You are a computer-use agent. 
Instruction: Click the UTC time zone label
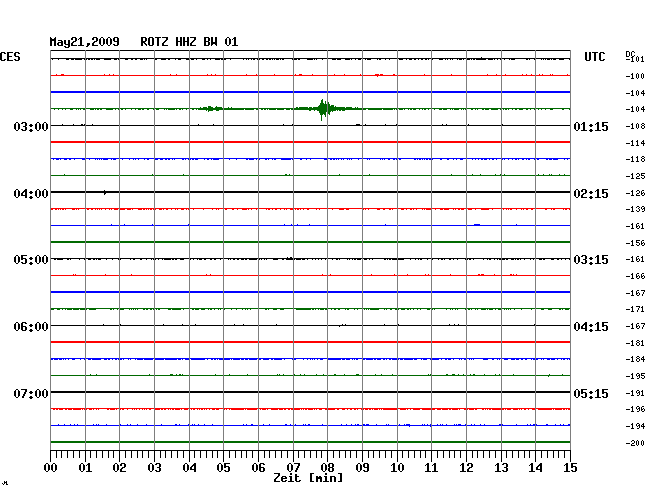594,57
